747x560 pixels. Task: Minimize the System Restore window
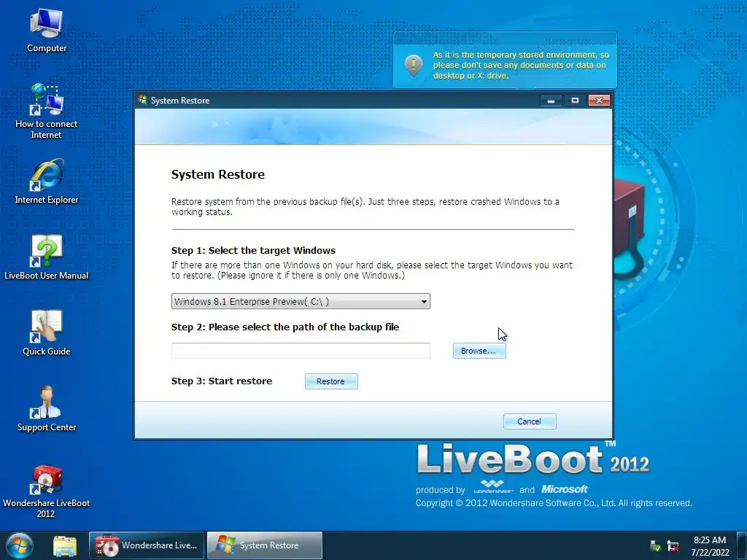[x=551, y=101]
